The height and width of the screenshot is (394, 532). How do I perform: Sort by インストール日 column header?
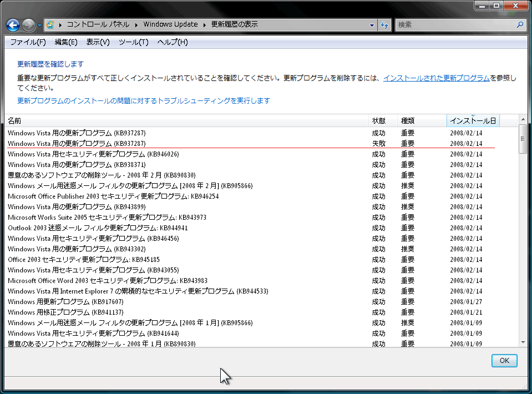473,121
